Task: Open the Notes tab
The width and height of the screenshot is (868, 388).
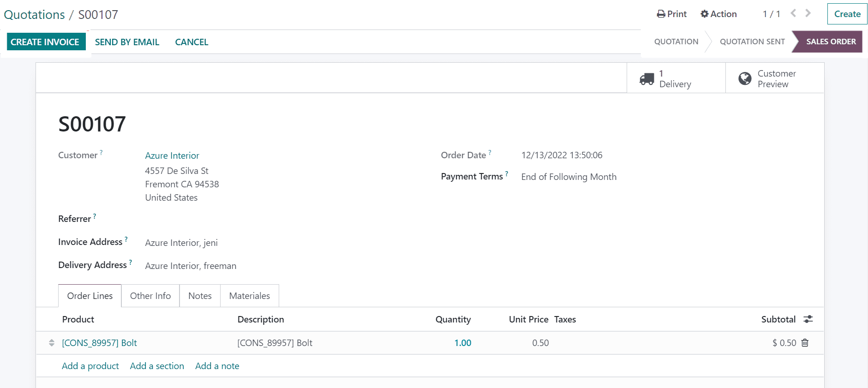Action: click(200, 296)
